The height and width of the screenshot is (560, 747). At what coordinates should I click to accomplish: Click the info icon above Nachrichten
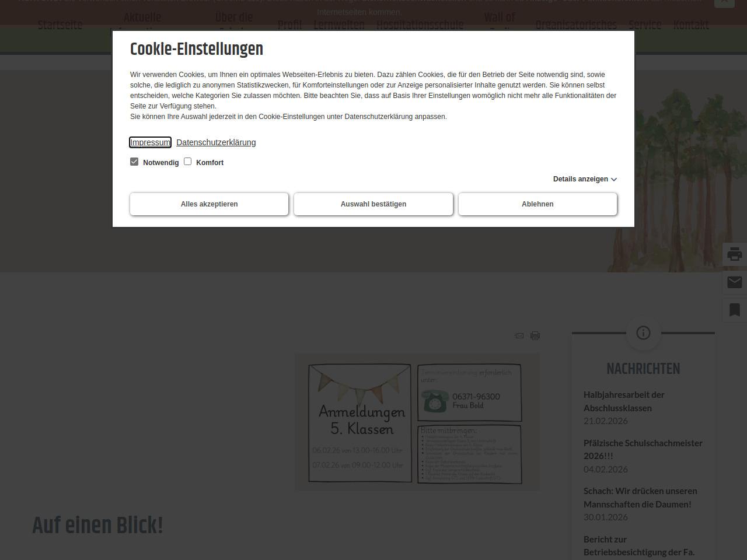[x=643, y=332]
